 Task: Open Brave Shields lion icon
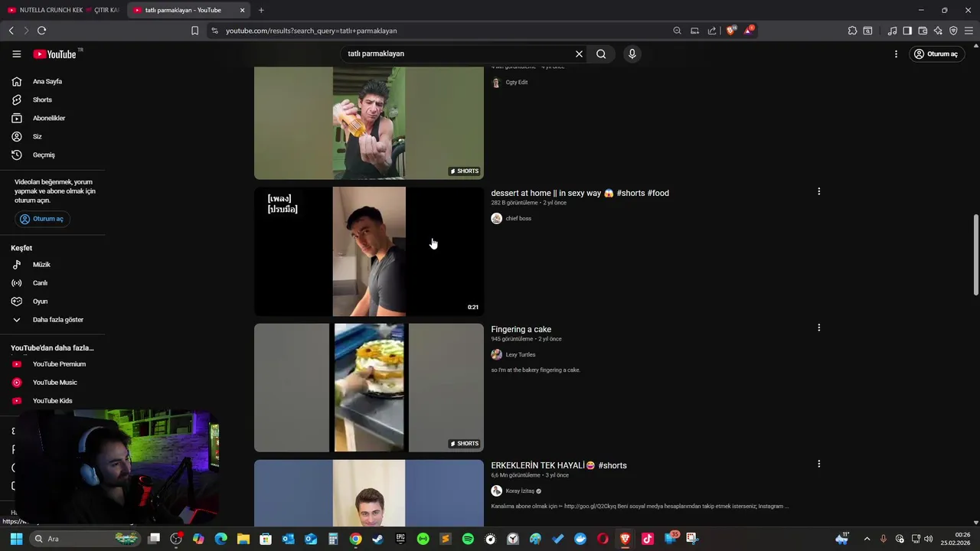731,31
